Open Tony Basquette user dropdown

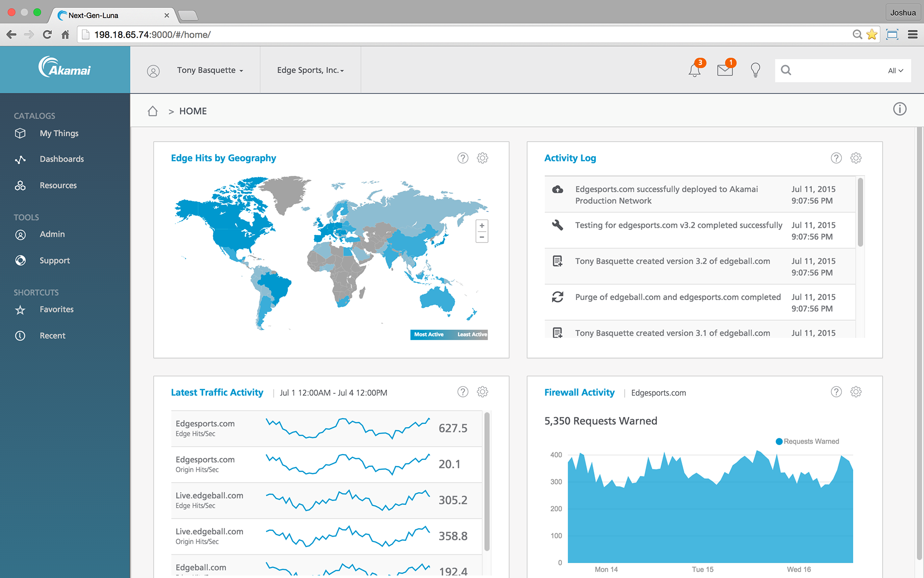(210, 70)
